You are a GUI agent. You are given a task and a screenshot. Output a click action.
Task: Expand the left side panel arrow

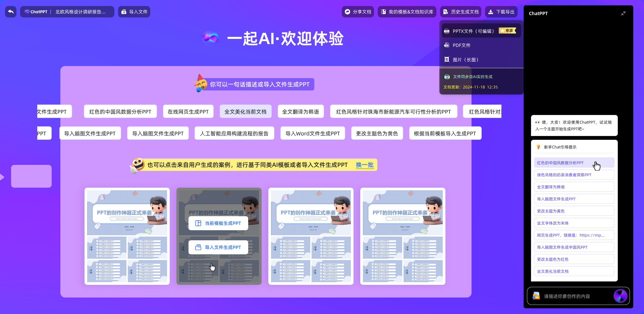[x=2, y=177]
